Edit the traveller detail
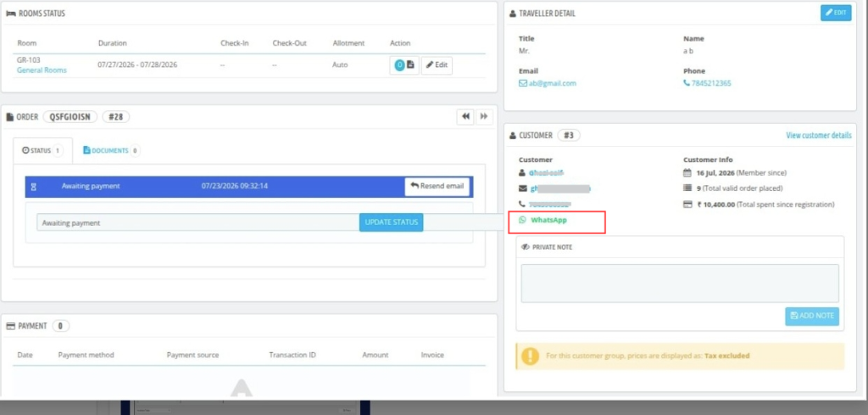This screenshot has width=868, height=415. tap(836, 13)
